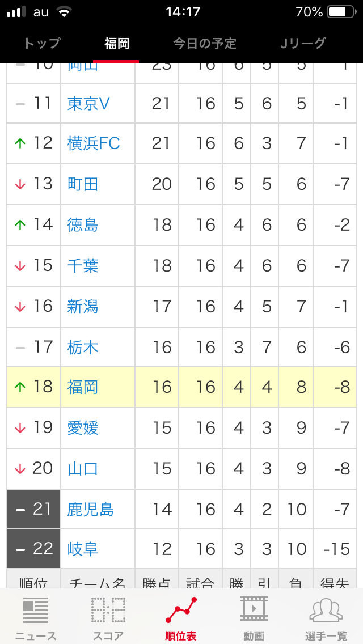
Task: Tap the 岐阜 team link
Action: [83, 549]
